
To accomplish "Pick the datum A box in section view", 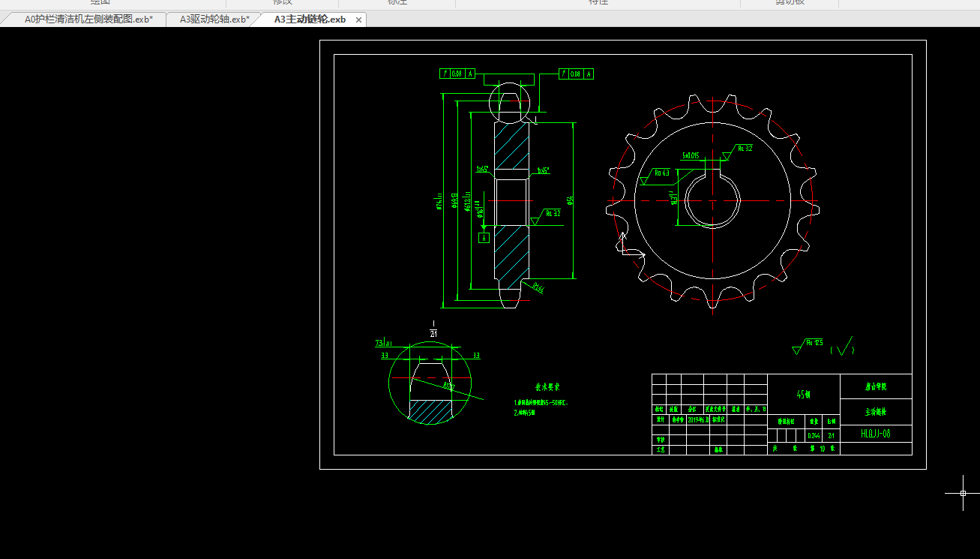I will (x=484, y=238).
